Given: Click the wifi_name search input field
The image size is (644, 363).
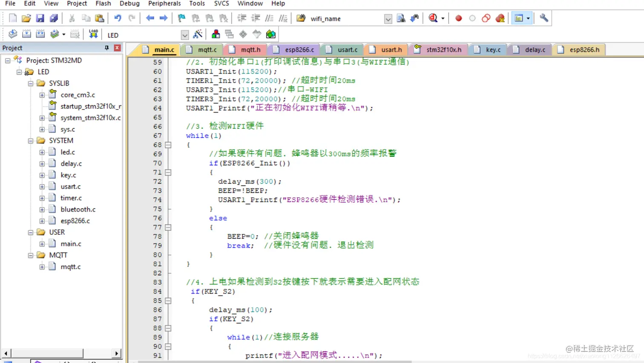Looking at the screenshot, I should [346, 19].
